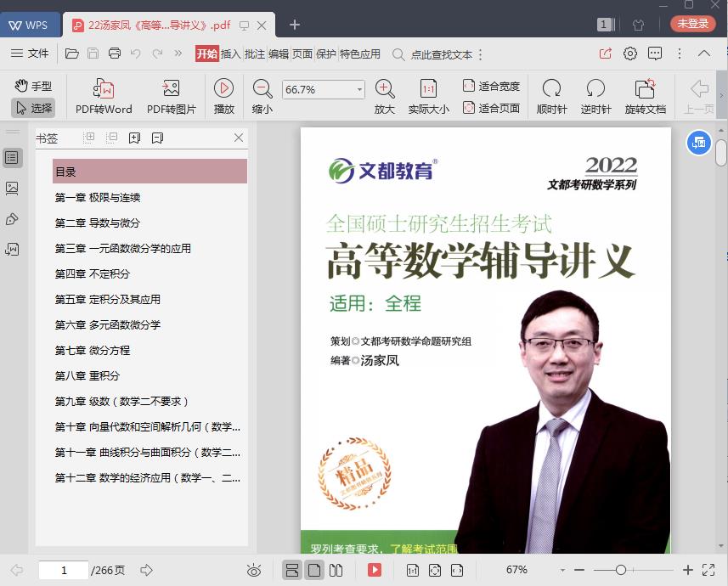Zoom in using 放大 magnifier
Viewport: 728px width, 586px height.
coord(385,97)
